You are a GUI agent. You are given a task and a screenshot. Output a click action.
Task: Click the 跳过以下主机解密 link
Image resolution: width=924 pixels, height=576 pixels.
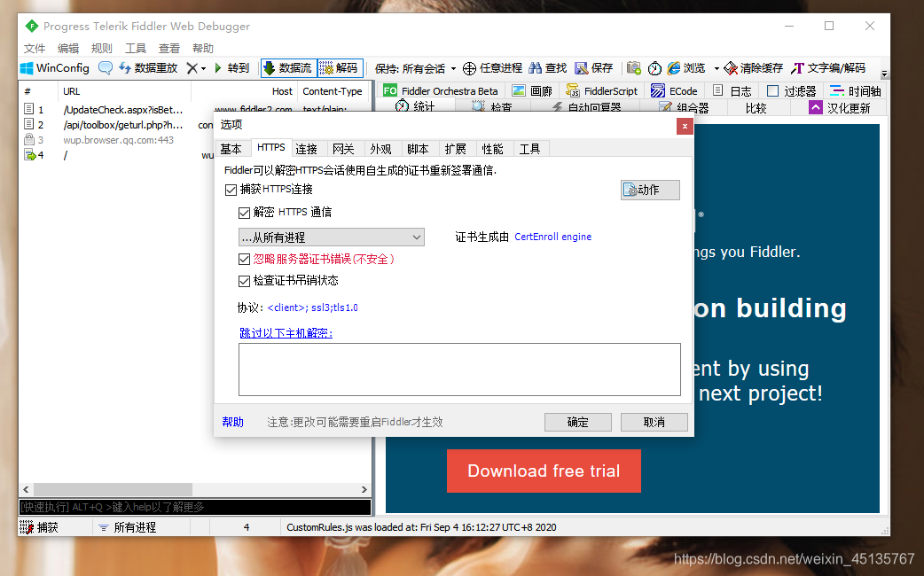(x=286, y=333)
